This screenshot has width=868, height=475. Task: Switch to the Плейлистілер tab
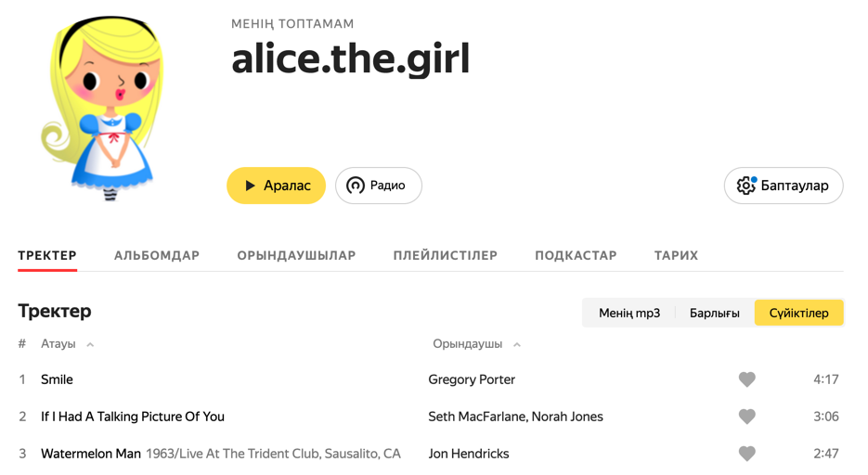(x=445, y=255)
